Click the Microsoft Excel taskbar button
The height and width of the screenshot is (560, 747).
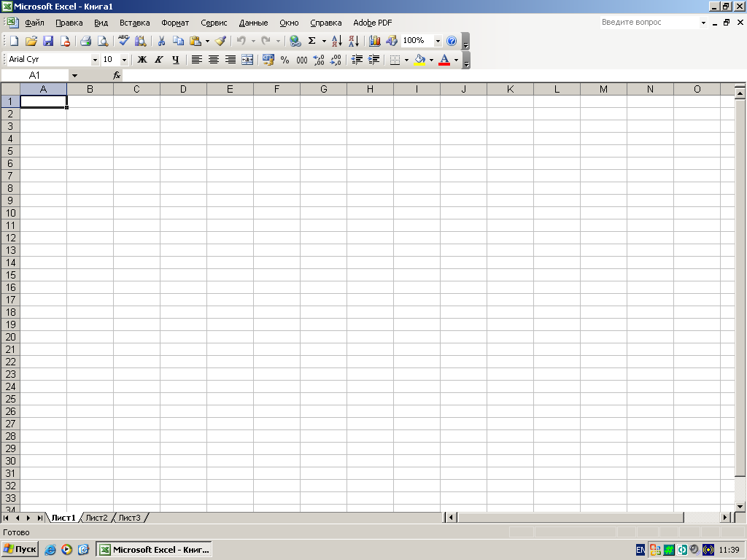[154, 550]
